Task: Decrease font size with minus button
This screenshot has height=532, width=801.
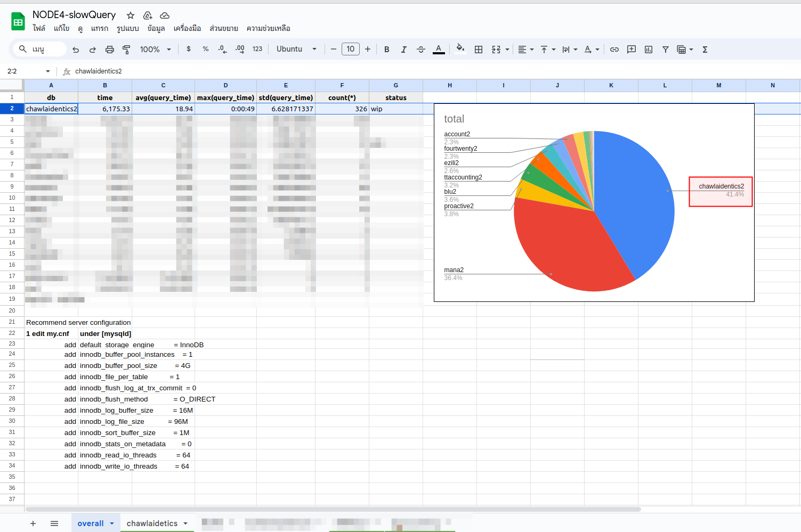Action: [x=334, y=49]
